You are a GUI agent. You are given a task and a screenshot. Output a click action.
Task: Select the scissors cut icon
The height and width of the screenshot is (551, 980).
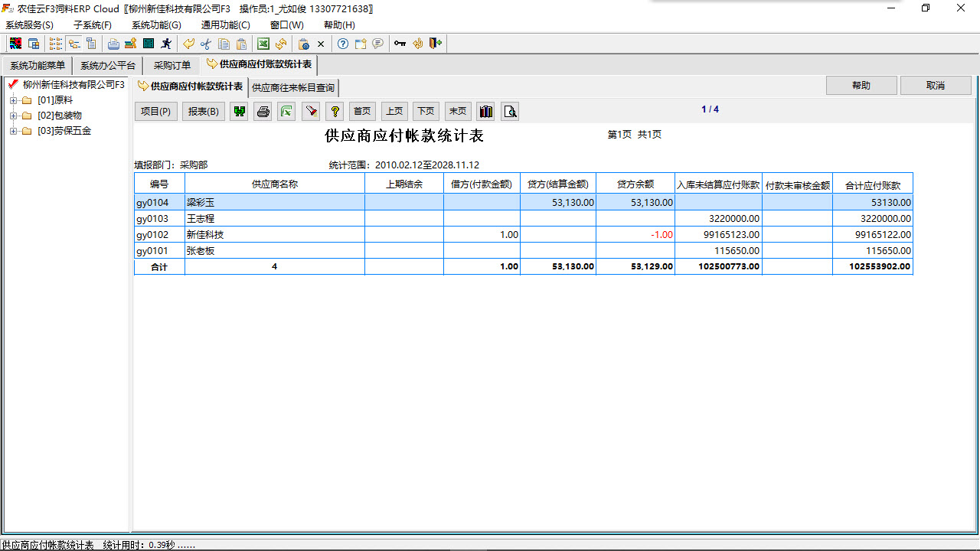click(x=204, y=44)
